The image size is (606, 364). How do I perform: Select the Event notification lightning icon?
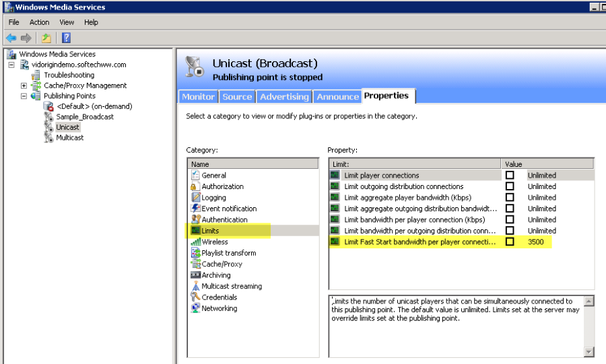[196, 209]
